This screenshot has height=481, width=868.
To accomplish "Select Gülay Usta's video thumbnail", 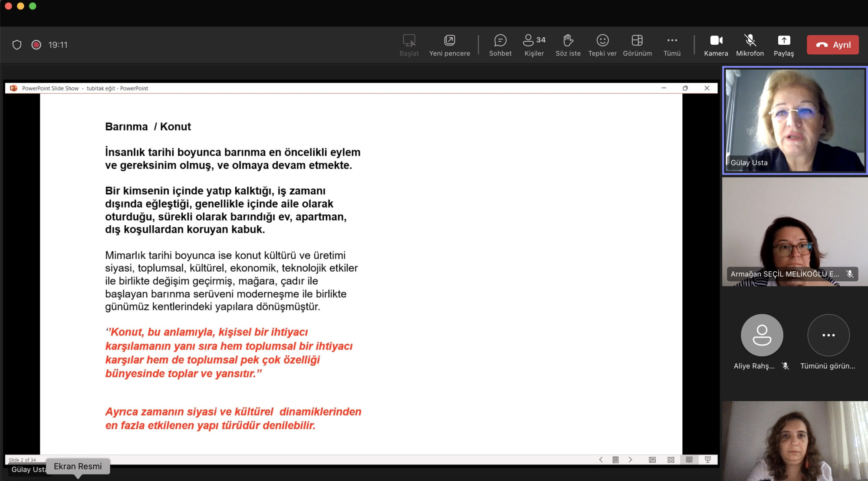I will pos(795,120).
